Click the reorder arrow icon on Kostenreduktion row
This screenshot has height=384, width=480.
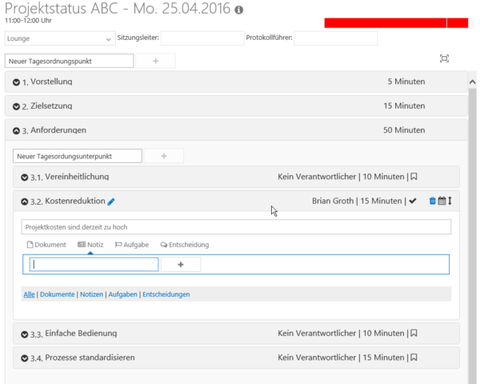click(450, 201)
